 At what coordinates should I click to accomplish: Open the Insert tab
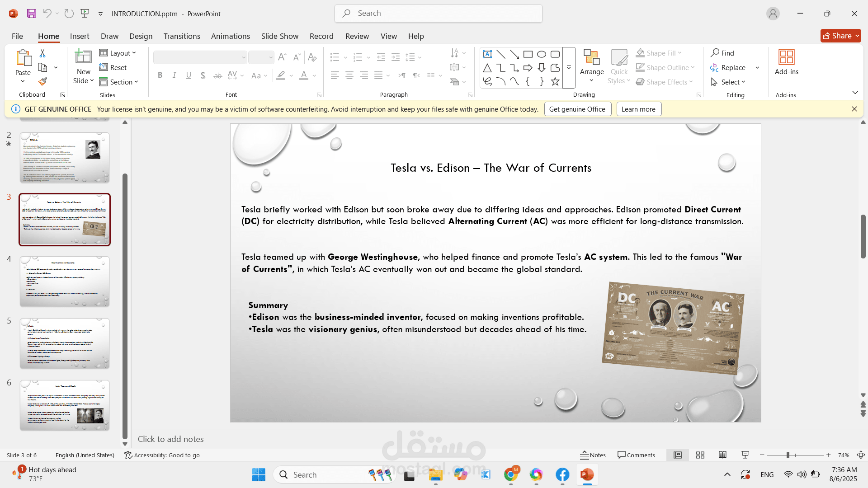[80, 36]
